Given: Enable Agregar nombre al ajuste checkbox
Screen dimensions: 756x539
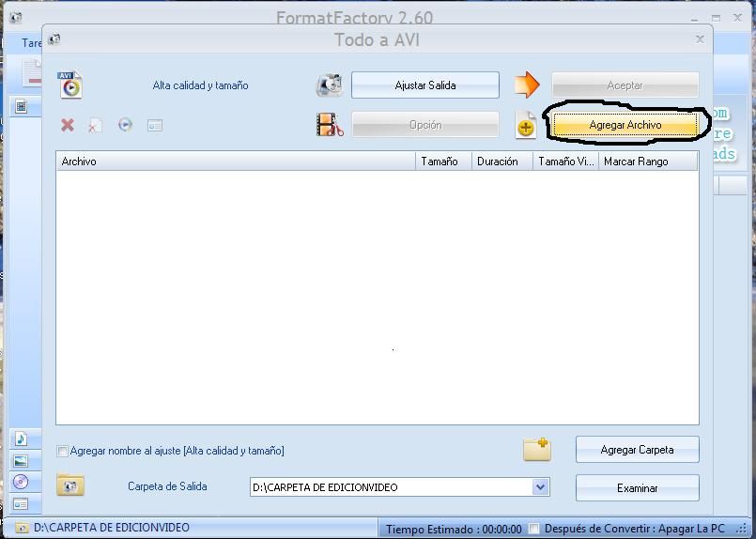Looking at the screenshot, I should (x=62, y=452).
